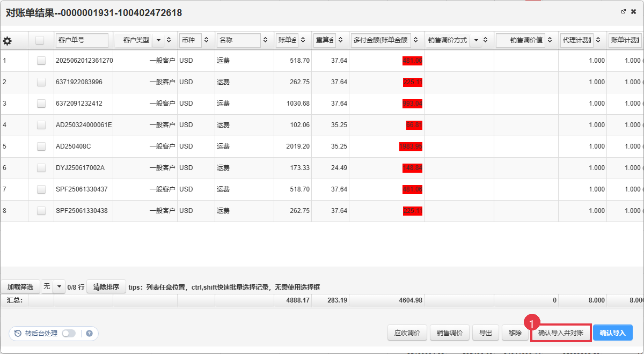Click customer number AD250408C
The width and height of the screenshot is (644, 354).
click(74, 146)
